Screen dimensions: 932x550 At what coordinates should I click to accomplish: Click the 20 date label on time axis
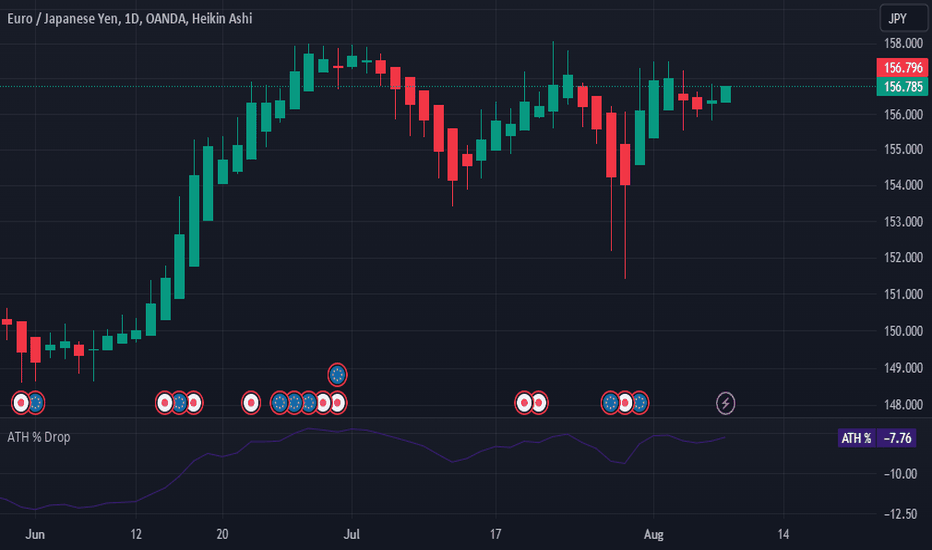(222, 535)
